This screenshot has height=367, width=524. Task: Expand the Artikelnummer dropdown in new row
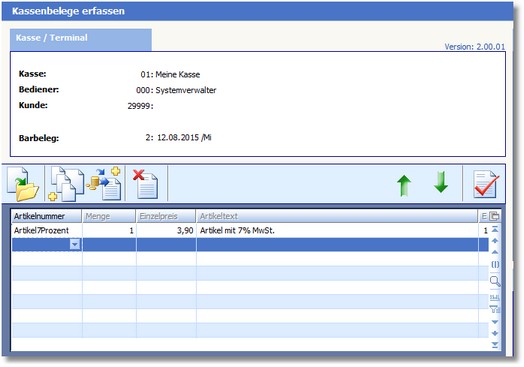point(75,244)
